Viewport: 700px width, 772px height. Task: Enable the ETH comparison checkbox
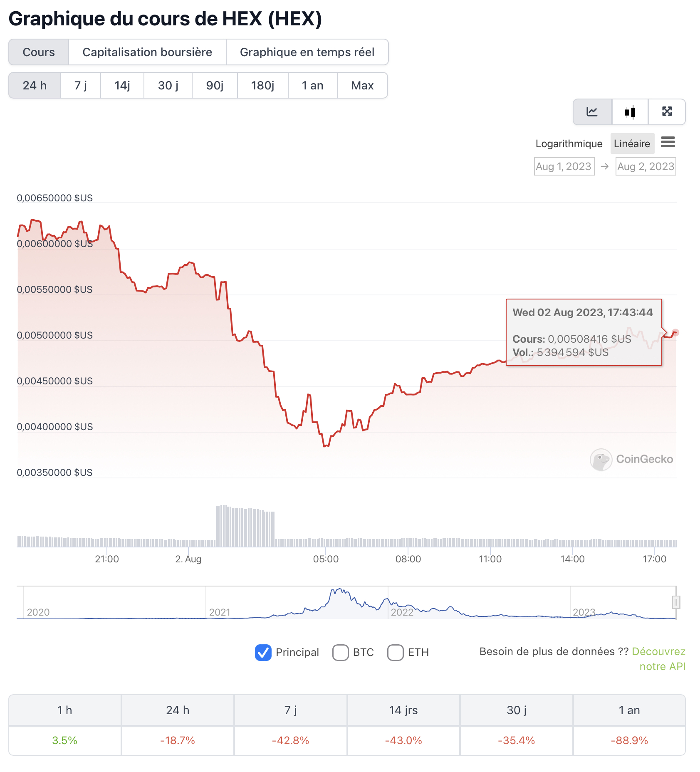(x=395, y=652)
